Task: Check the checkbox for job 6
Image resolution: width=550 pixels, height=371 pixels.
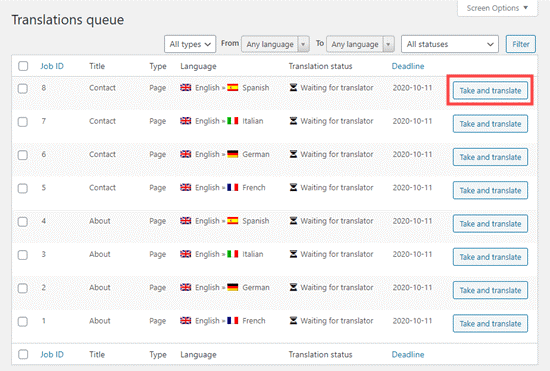Action: point(23,155)
